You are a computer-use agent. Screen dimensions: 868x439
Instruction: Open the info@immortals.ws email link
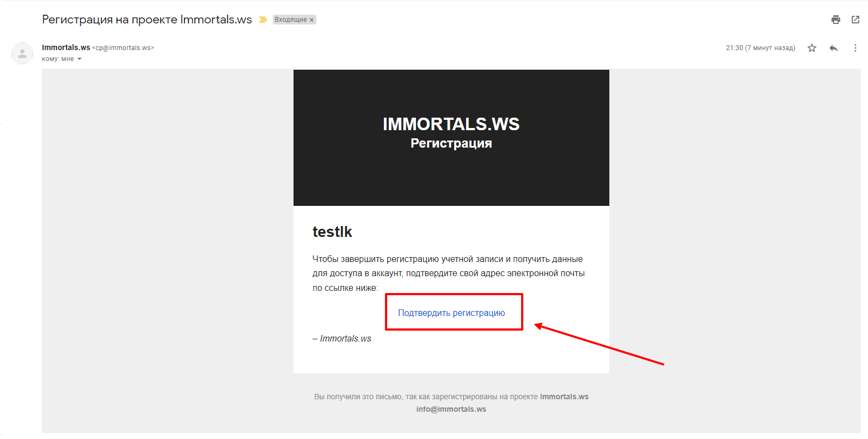click(x=451, y=409)
